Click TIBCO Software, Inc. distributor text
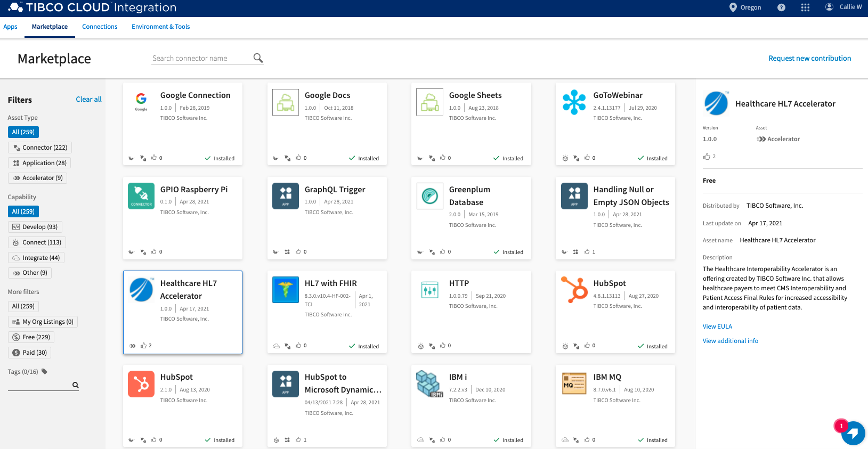868x449 pixels. tap(775, 206)
